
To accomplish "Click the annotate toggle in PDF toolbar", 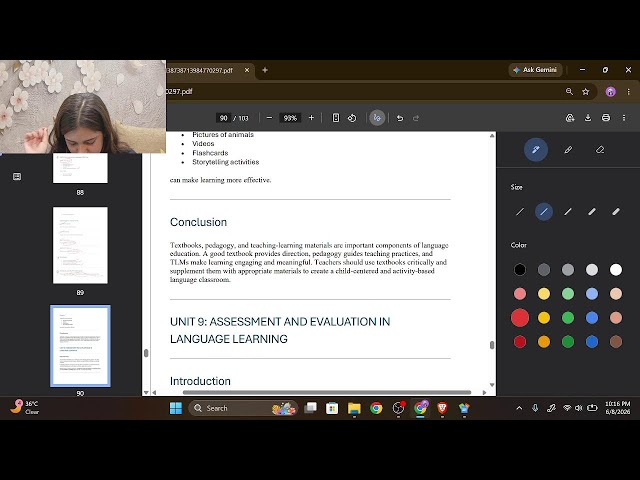I will [x=377, y=118].
